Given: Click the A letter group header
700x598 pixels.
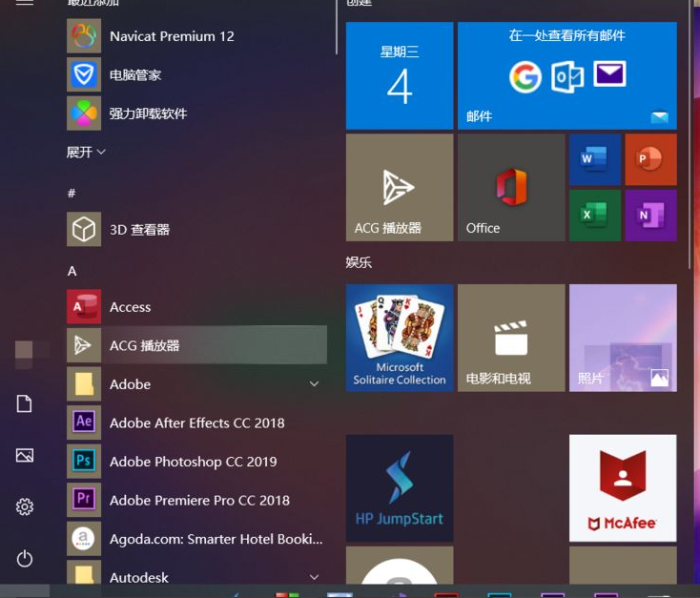Looking at the screenshot, I should point(72,271).
